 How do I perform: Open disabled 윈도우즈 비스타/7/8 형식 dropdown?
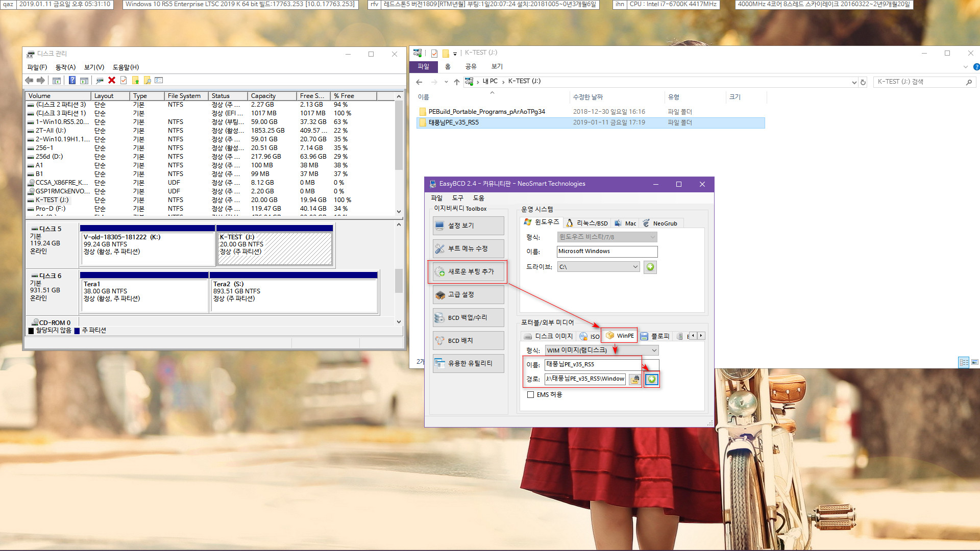pyautogui.click(x=652, y=237)
